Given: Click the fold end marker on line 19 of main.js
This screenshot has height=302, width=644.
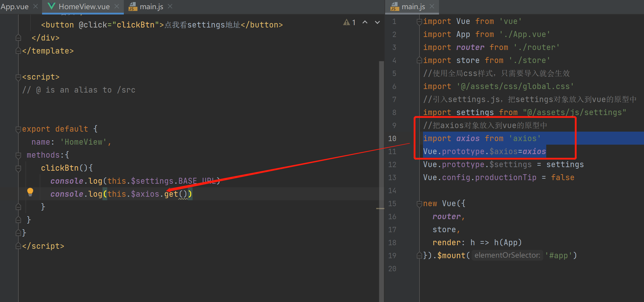Looking at the screenshot, I should [419, 256].
